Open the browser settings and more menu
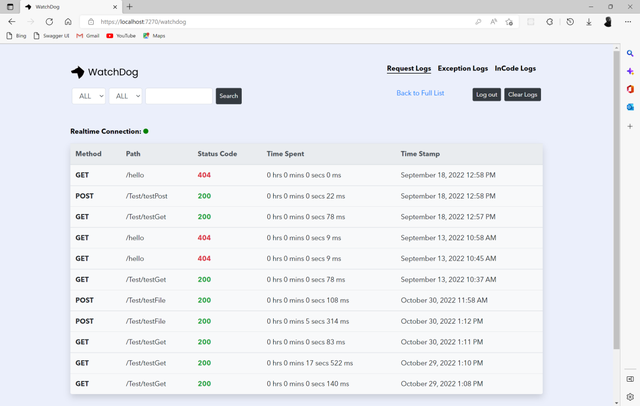The height and width of the screenshot is (406, 640). pos(628,21)
